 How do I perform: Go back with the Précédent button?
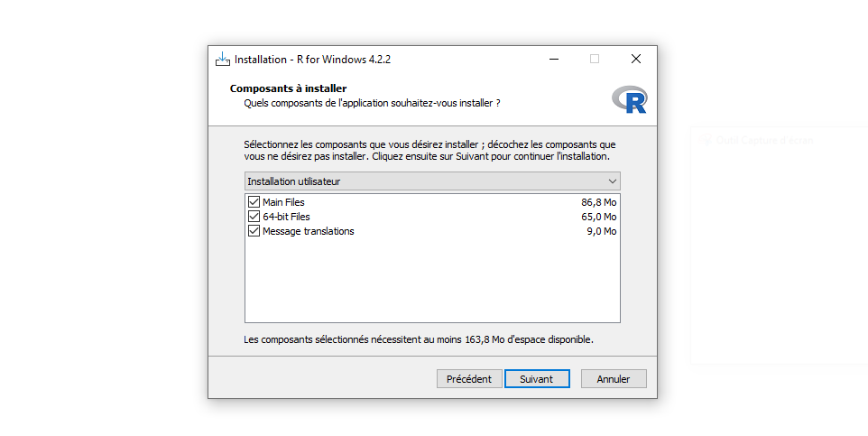[469, 379]
